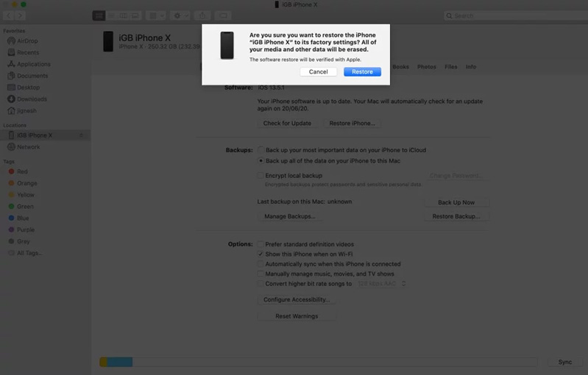Image resolution: width=588 pixels, height=375 pixels.
Task: Toggle Show this iPhone when on Wi-Fi
Action: 261,254
